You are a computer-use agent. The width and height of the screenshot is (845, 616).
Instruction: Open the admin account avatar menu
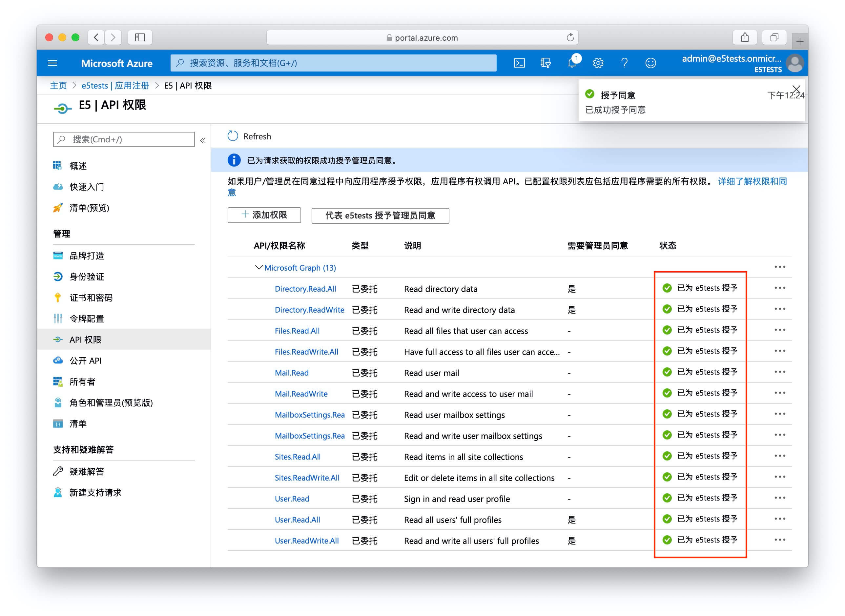[x=795, y=63]
